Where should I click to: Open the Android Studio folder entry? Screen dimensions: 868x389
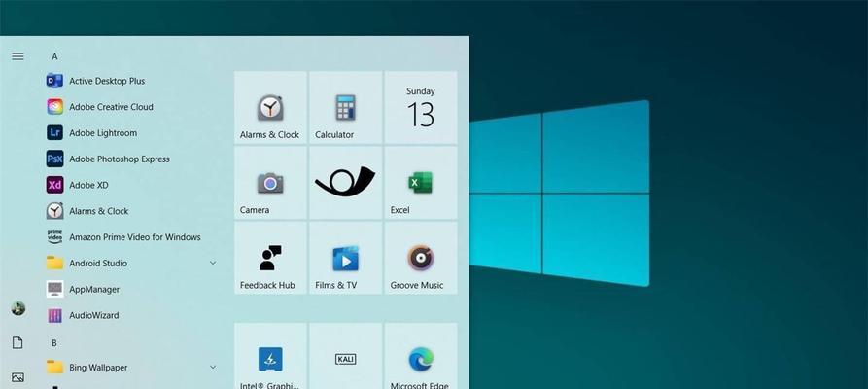[130, 264]
